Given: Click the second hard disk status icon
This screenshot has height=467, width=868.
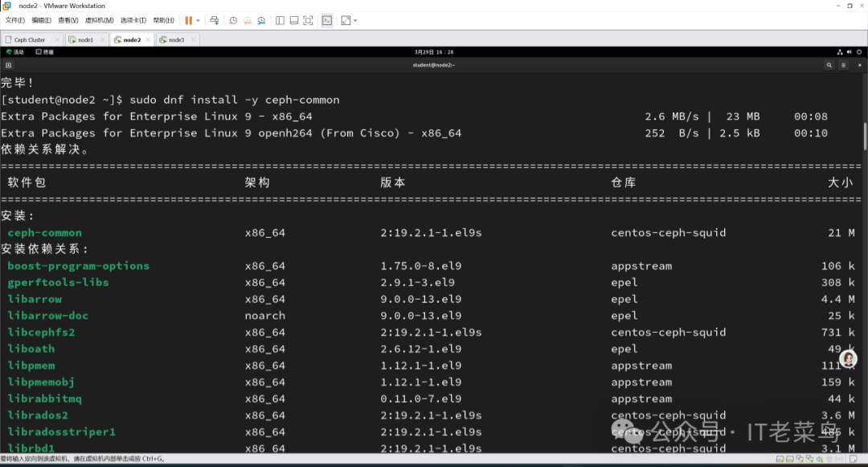Looking at the screenshot, I should [x=790, y=459].
